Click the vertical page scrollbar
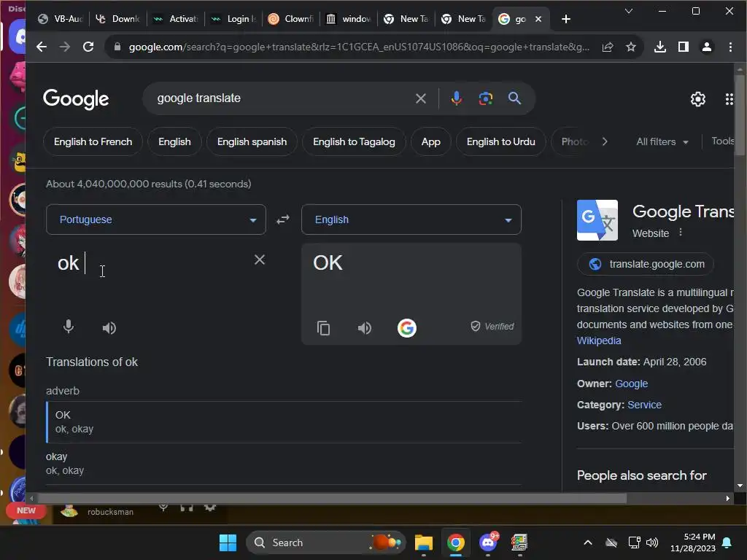 pos(740,114)
